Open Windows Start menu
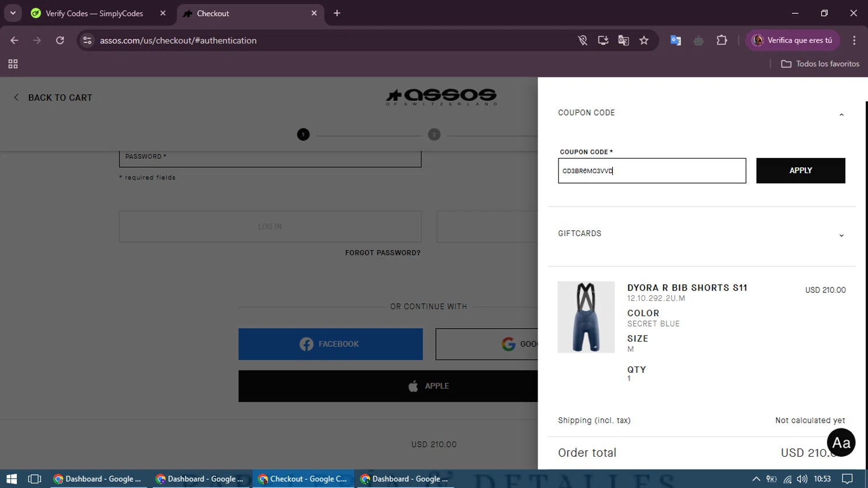The height and width of the screenshot is (488, 868). [x=12, y=479]
